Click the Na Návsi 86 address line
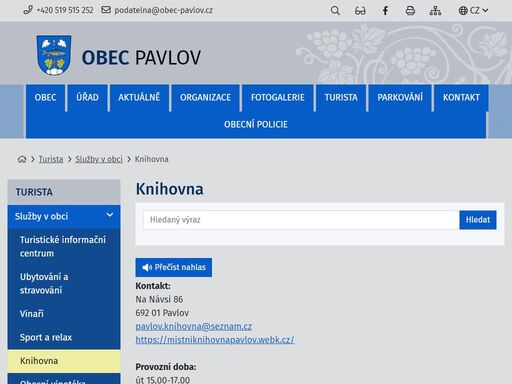512x384 pixels. pyautogui.click(x=159, y=299)
